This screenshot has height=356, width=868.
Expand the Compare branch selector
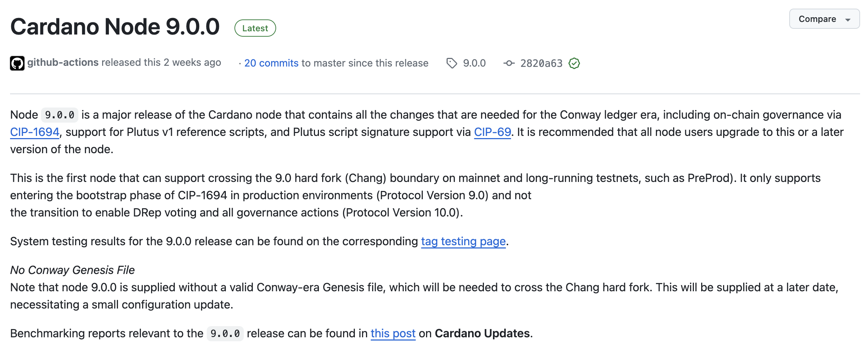(824, 19)
